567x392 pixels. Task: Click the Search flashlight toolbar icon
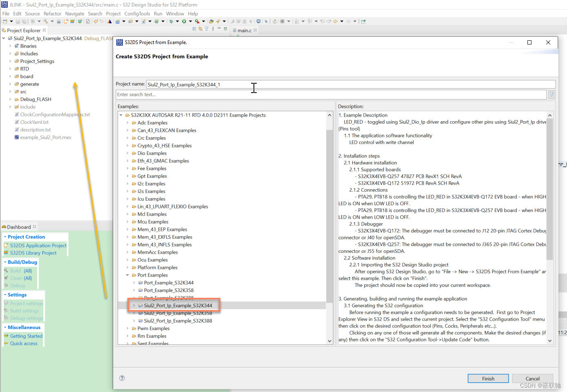(x=218, y=21)
